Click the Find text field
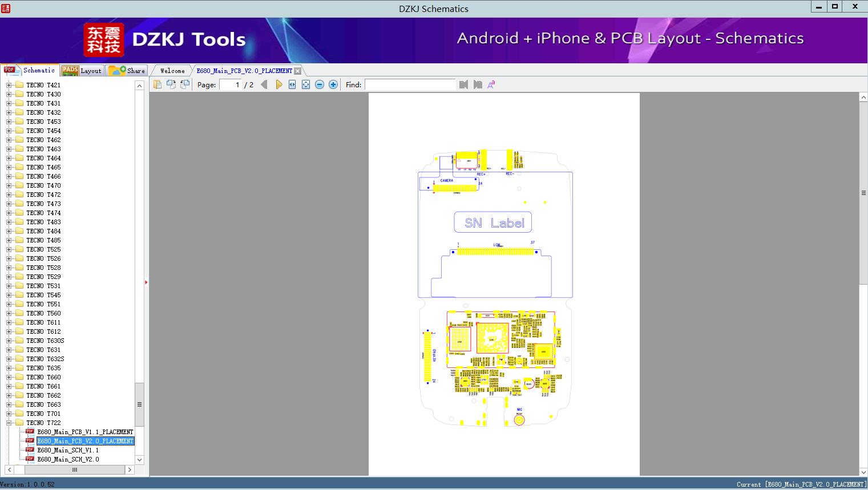The width and height of the screenshot is (868, 490). click(410, 84)
